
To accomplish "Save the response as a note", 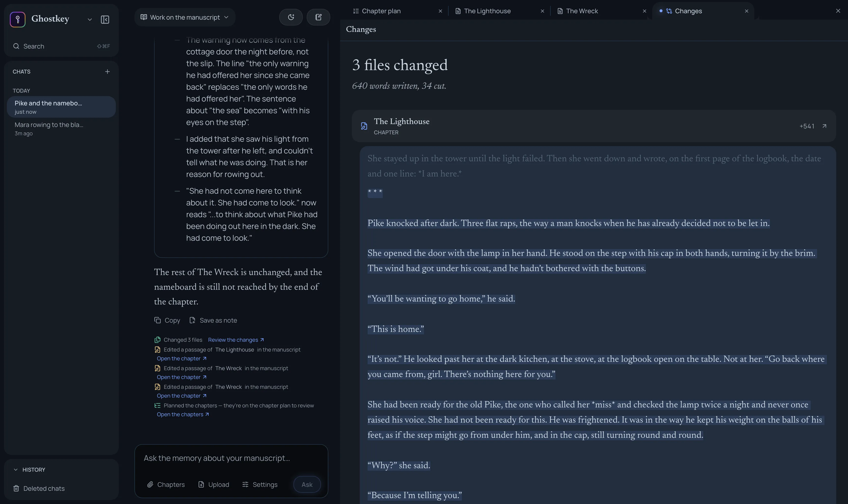I will click(x=213, y=320).
